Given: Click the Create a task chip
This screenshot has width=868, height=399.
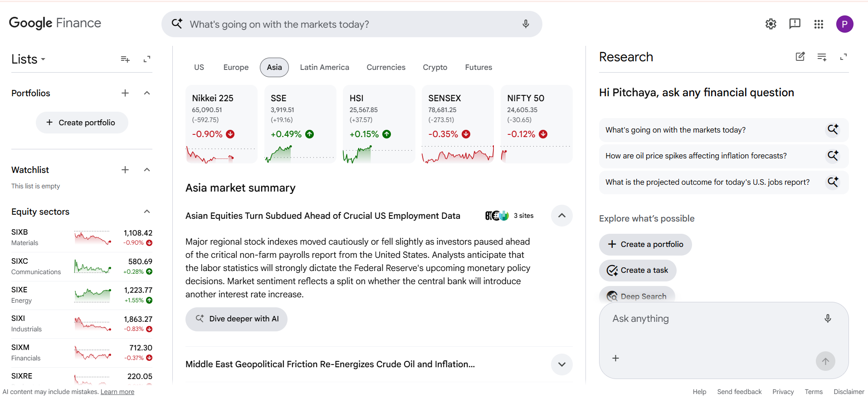Looking at the screenshot, I should tap(638, 271).
